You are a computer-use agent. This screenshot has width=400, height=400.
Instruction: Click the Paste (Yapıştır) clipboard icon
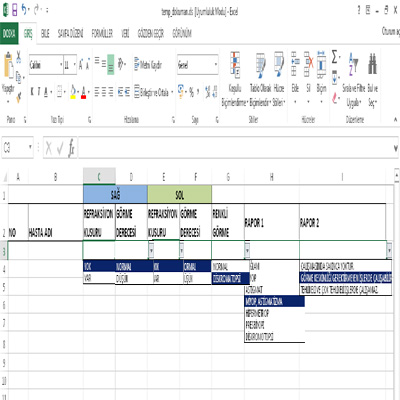coord(9,66)
